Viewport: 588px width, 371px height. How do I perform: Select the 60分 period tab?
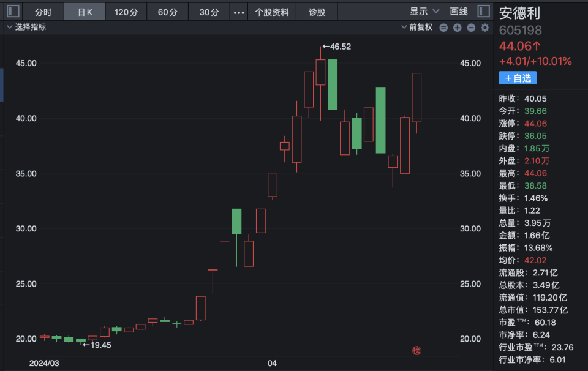[167, 12]
